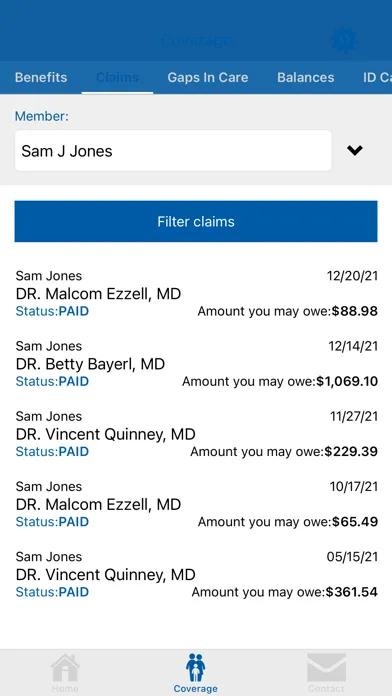
Task: Open the 10/17/21 Dr. Malcom Ezzell claim
Action: 196,504
